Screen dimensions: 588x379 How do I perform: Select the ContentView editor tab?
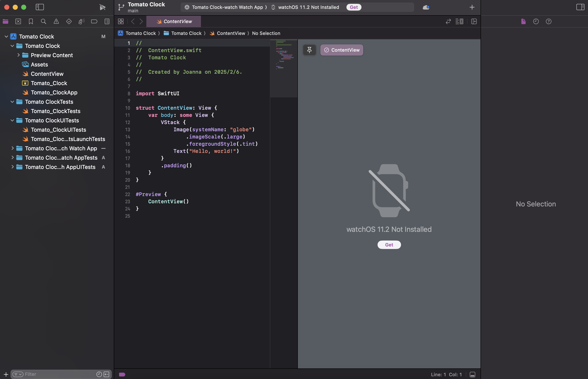174,21
